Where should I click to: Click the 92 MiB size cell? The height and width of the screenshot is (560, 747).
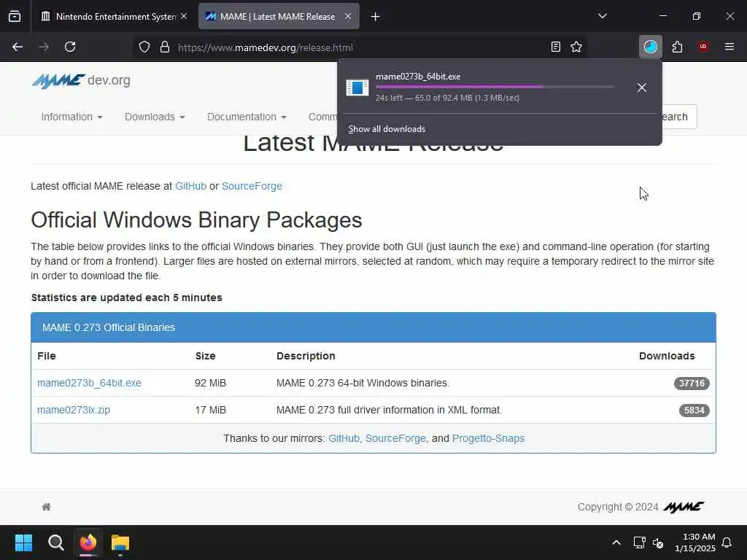click(210, 383)
